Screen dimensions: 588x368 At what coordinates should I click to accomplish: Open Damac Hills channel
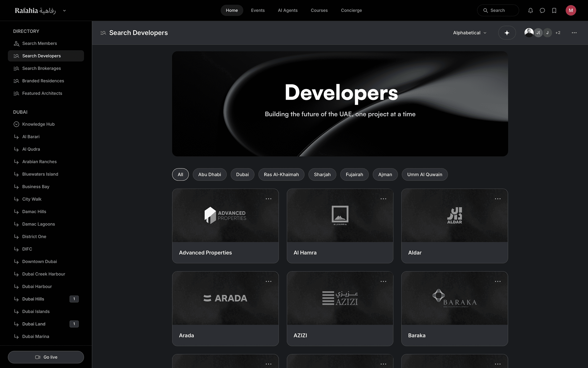pos(46,212)
